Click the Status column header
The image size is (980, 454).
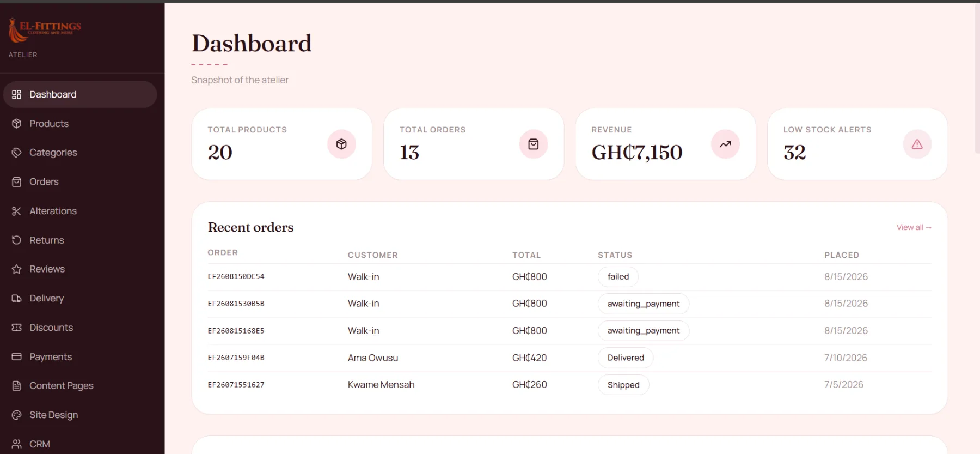pyautogui.click(x=615, y=255)
